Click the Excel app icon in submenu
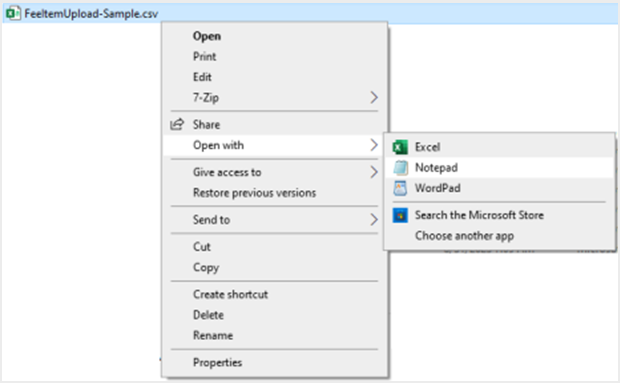This screenshot has width=620, height=383. 400,147
